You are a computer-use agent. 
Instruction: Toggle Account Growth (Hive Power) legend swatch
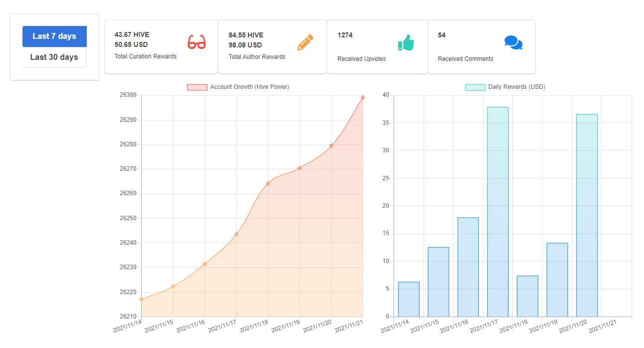coord(197,87)
